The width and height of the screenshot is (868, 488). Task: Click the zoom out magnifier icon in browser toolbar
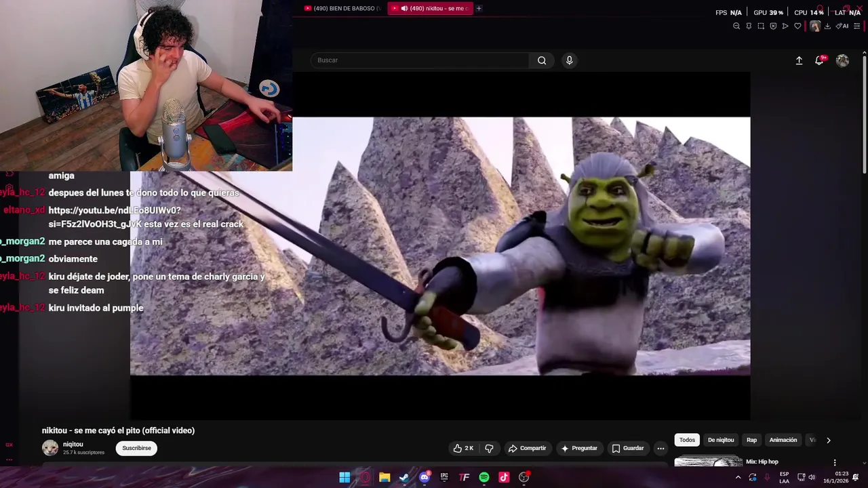pyautogui.click(x=736, y=26)
